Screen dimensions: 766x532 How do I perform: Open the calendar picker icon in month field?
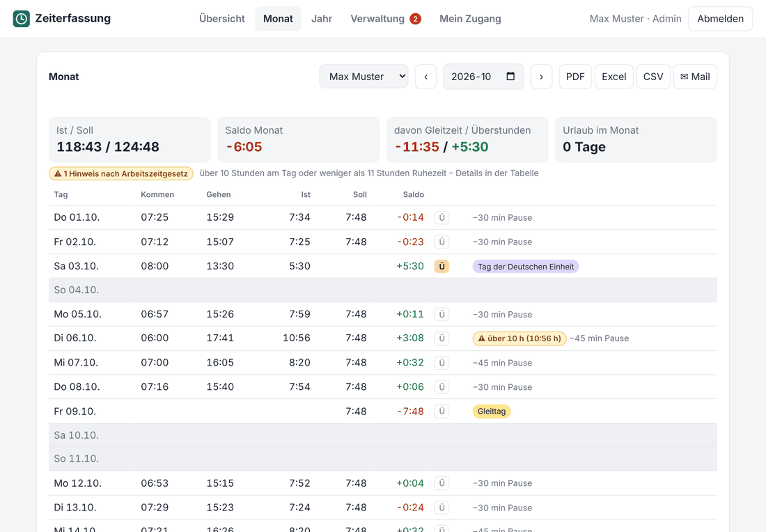coord(510,76)
